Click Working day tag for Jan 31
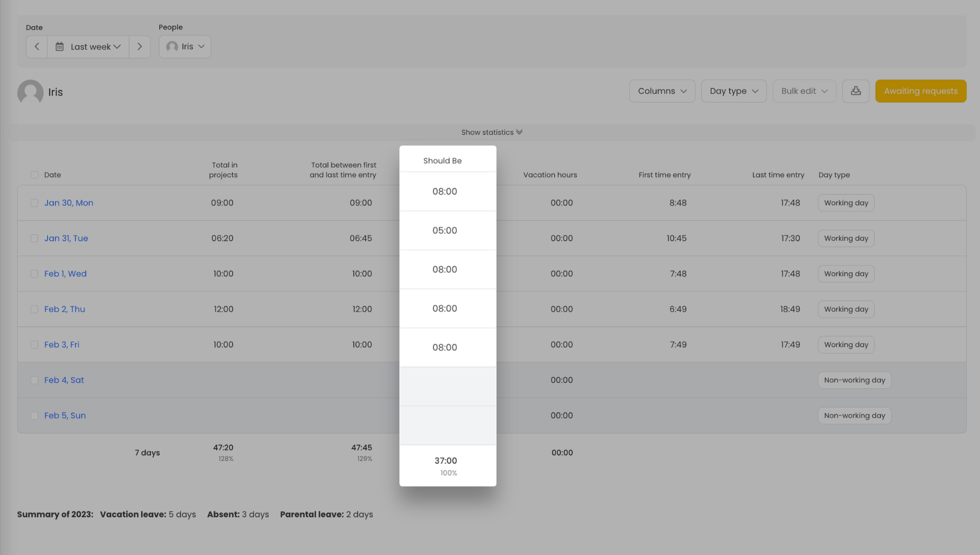Image resolution: width=980 pixels, height=555 pixels. click(x=846, y=238)
